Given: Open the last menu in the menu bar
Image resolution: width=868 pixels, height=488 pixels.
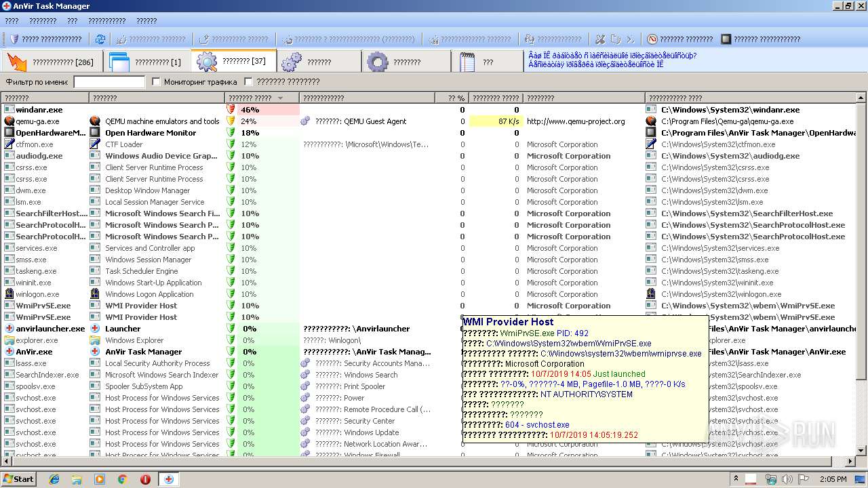Looking at the screenshot, I should pyautogui.click(x=146, y=21).
